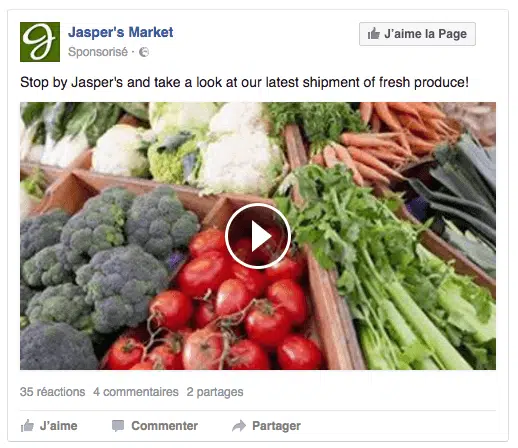
Task: Click the globe public audience icon
Action: (144, 52)
